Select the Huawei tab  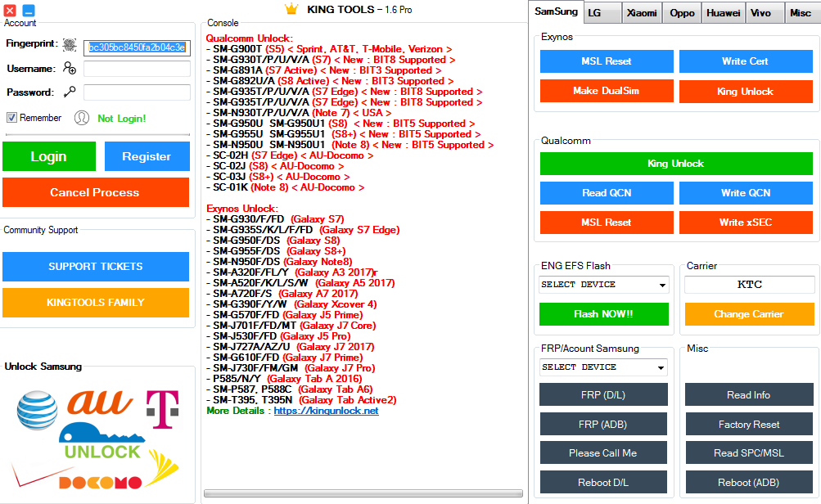pyautogui.click(x=723, y=13)
